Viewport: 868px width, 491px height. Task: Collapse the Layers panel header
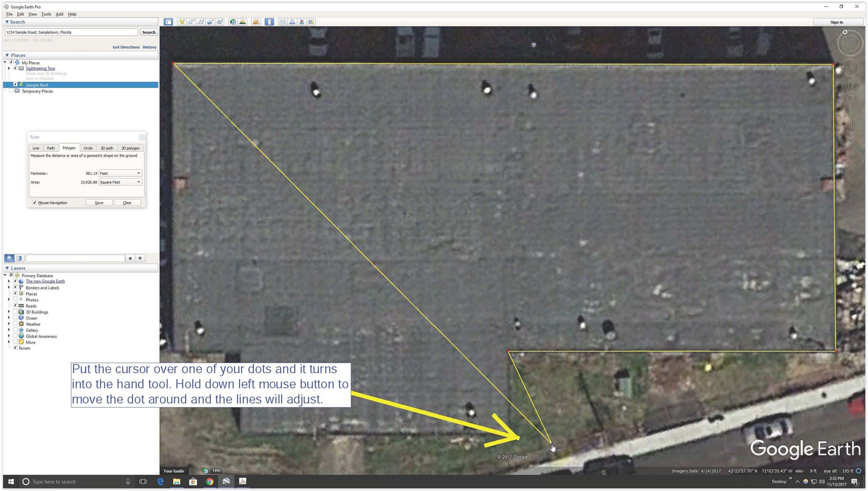tap(81, 268)
